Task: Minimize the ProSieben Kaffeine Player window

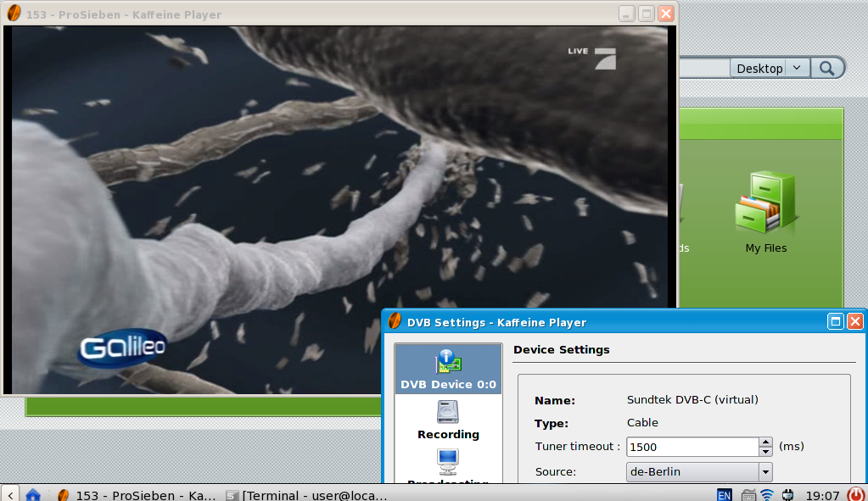Action: 626,14
